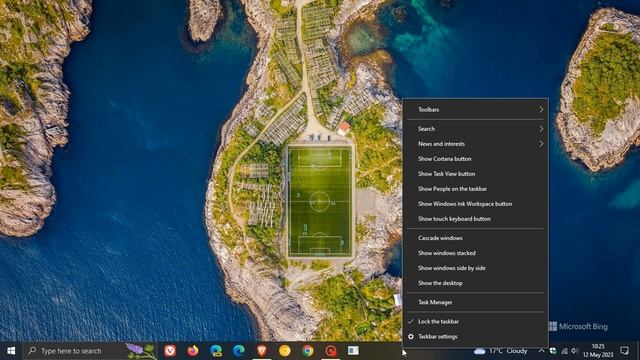Open the yellow round app icon

(284, 351)
